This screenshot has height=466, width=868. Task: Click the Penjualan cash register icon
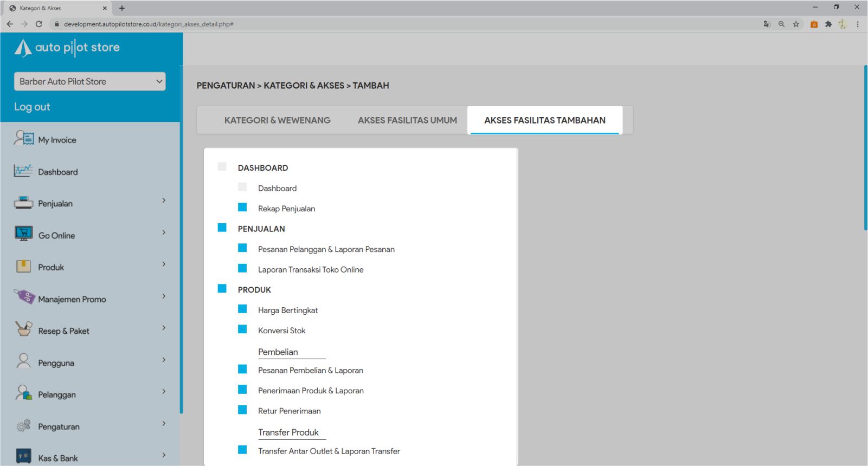(23, 203)
